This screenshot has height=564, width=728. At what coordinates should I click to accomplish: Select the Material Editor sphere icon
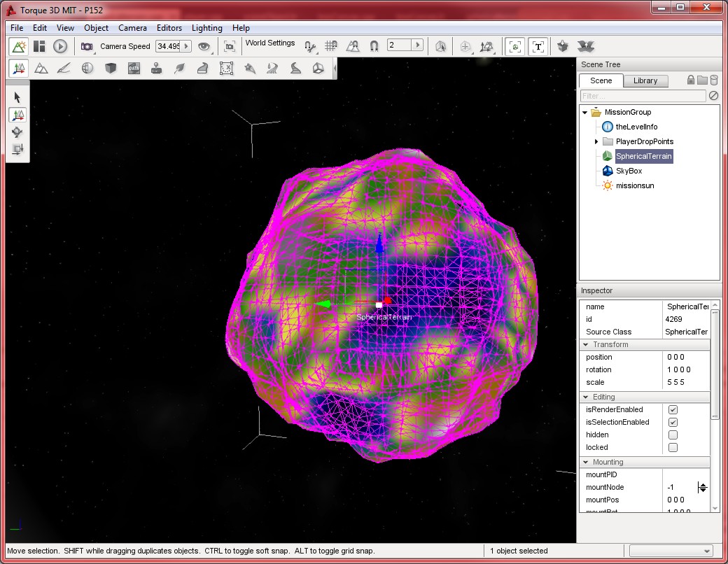pos(87,68)
